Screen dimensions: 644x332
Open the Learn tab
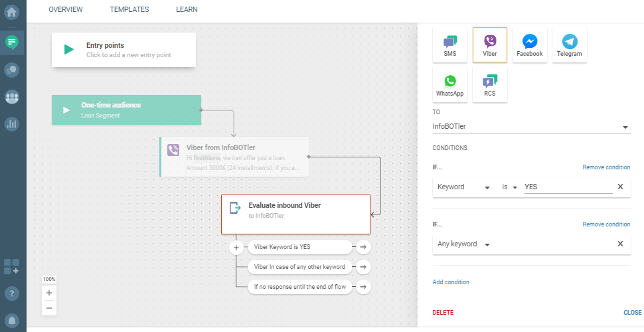(187, 10)
